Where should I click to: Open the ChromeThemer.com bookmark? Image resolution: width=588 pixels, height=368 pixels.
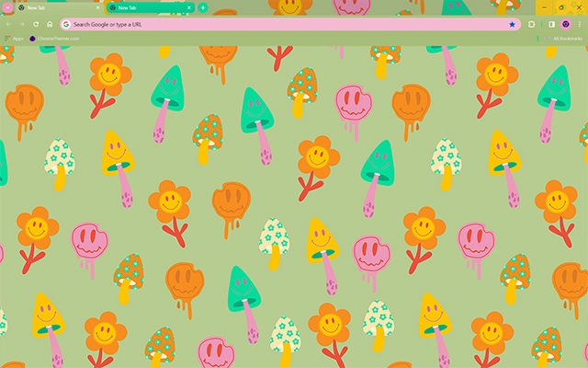[x=55, y=39]
